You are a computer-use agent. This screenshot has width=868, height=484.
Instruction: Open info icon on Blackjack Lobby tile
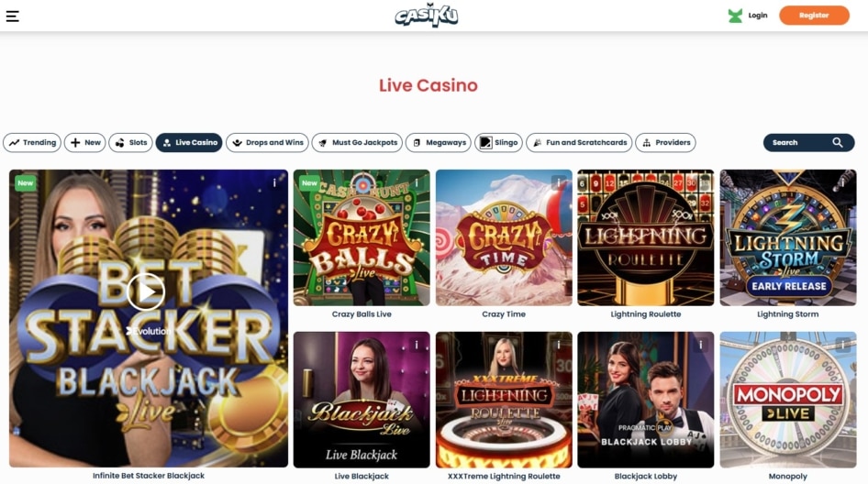coord(701,346)
